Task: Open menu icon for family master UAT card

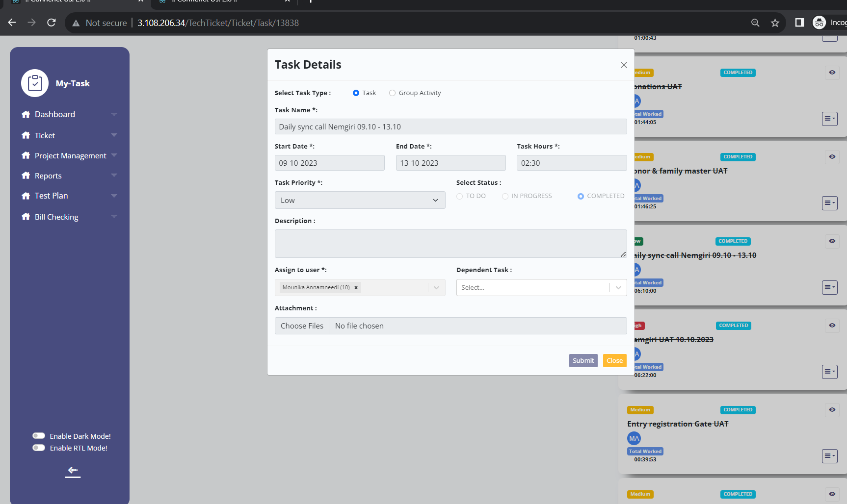Action: [829, 203]
